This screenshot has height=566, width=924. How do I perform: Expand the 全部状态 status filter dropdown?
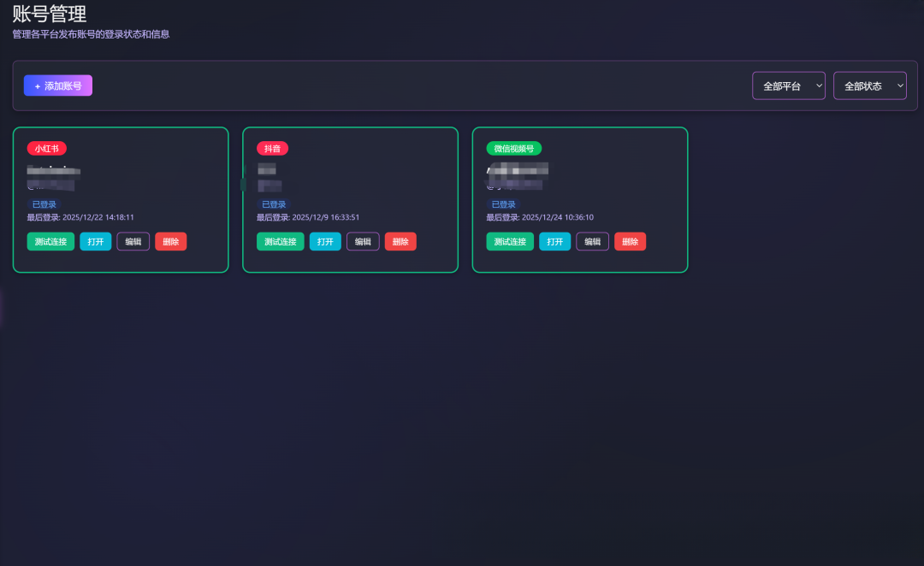(869, 85)
